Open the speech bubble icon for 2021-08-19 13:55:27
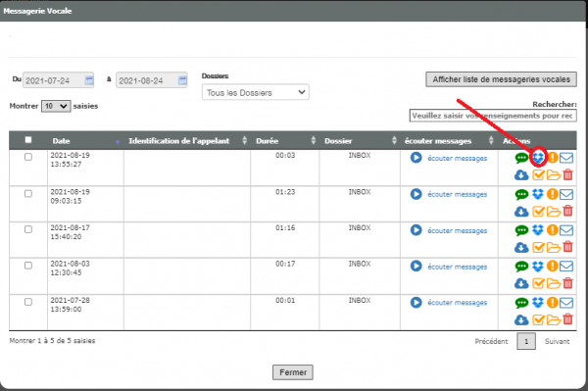 (521, 158)
